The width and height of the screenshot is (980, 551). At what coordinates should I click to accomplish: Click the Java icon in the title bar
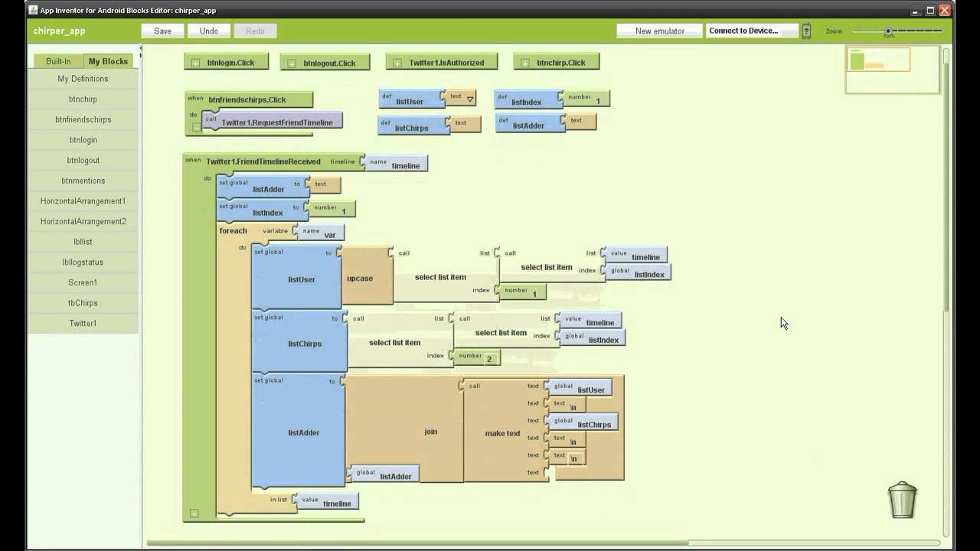tap(33, 10)
